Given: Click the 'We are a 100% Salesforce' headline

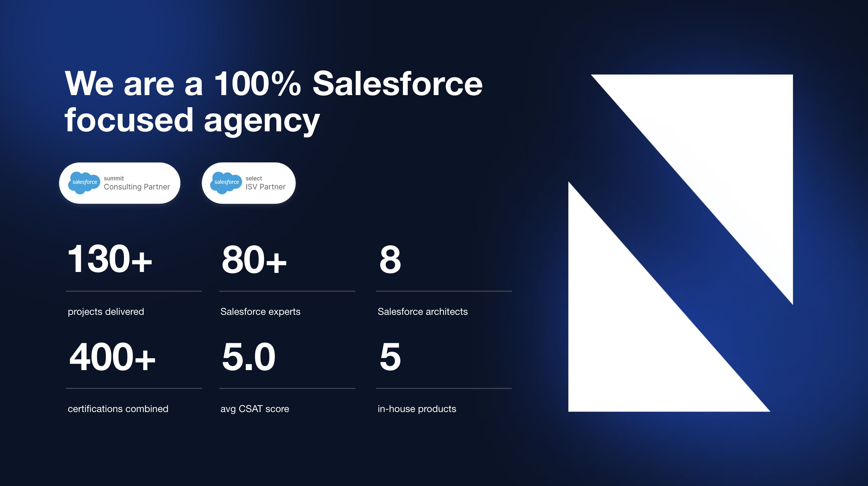Looking at the screenshot, I should click(273, 83).
